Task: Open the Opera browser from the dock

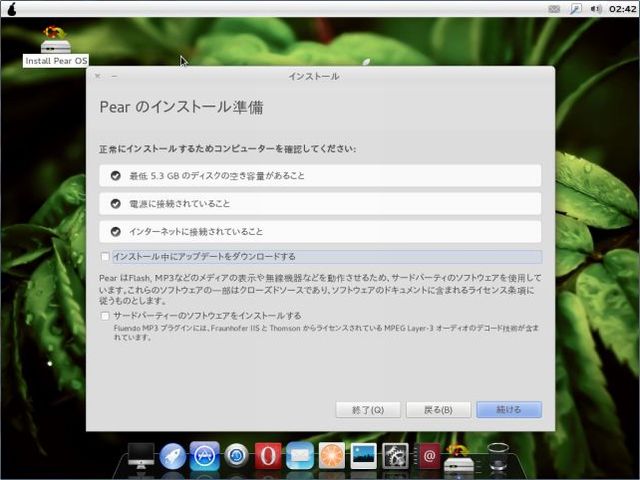Action: (268, 456)
